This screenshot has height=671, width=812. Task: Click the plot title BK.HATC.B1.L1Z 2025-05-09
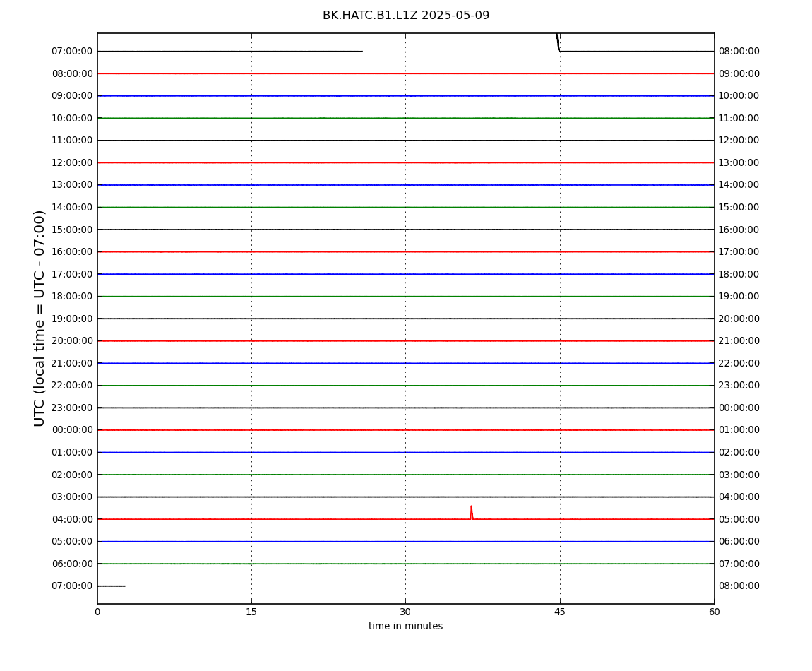pyautogui.click(x=406, y=16)
